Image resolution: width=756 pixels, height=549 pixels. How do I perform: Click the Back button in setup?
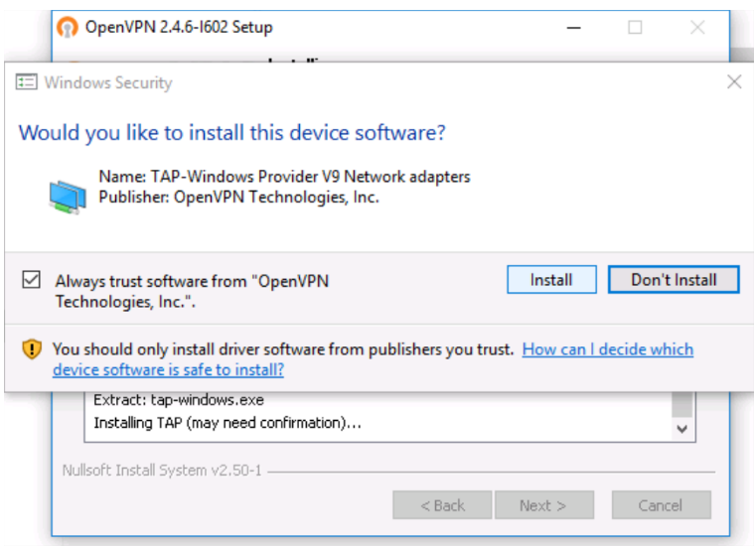442,505
